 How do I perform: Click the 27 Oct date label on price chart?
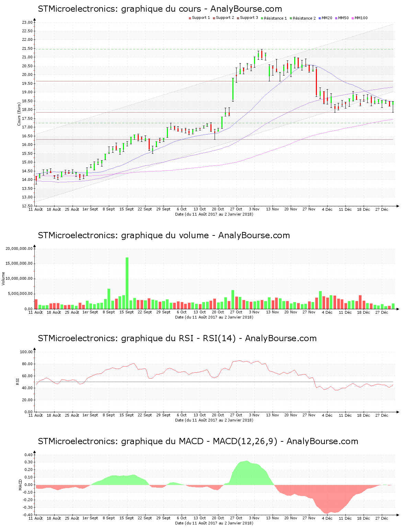tap(236, 209)
